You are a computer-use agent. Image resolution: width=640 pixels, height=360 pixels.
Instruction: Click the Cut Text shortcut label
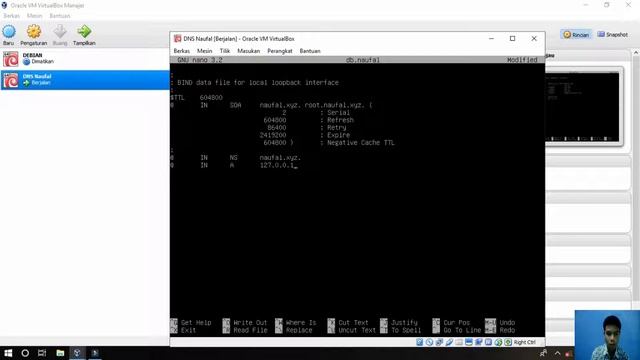coord(353,322)
